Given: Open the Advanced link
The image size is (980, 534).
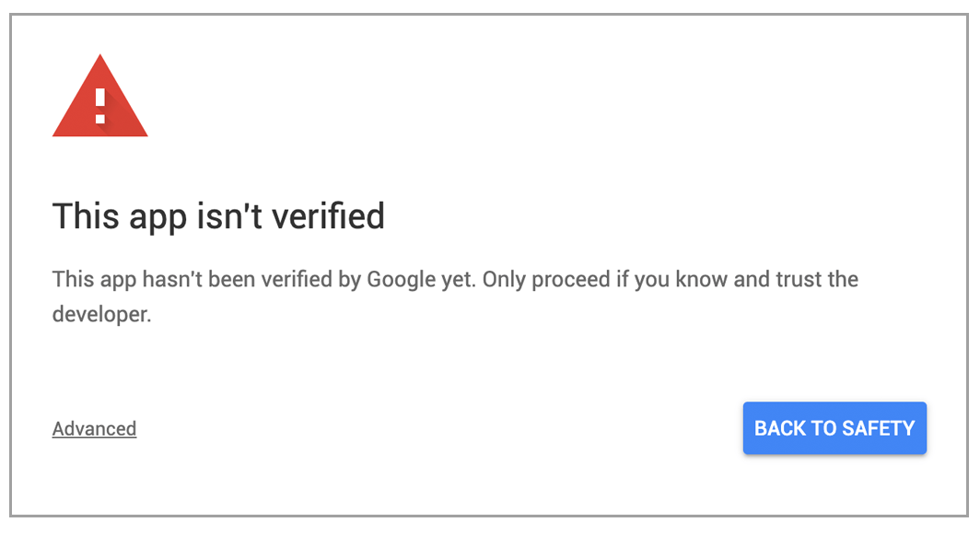Looking at the screenshot, I should click(94, 428).
